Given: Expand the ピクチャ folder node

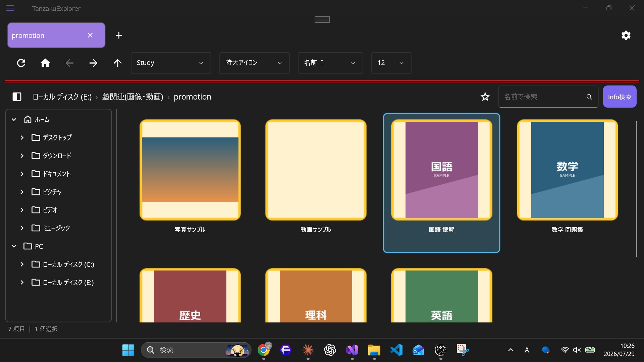Looking at the screenshot, I should coord(22,192).
